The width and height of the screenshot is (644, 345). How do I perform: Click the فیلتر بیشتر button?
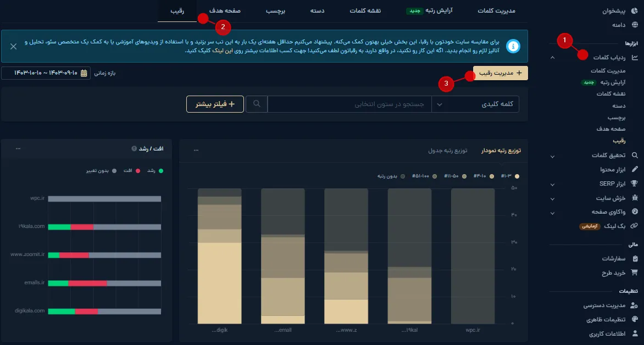(x=215, y=104)
